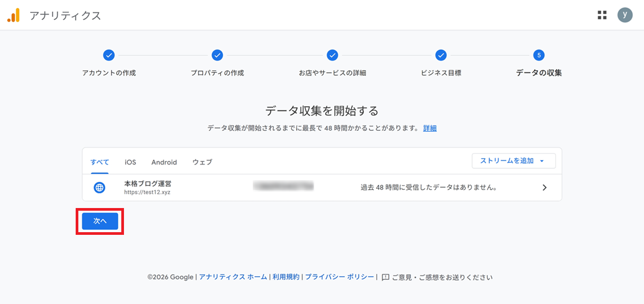Click the globe icon of the web stream
Screen dimensions: 644x304
tap(99, 188)
